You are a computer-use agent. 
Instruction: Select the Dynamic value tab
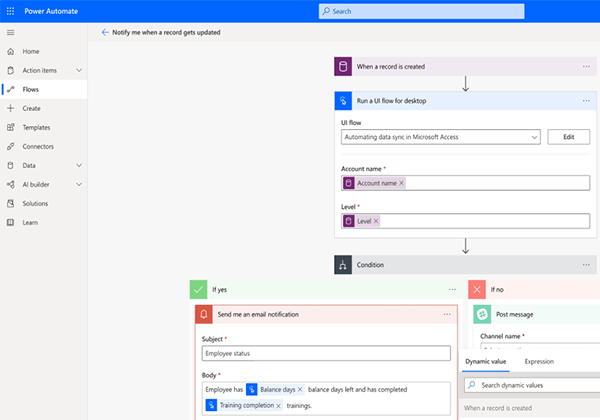click(487, 361)
